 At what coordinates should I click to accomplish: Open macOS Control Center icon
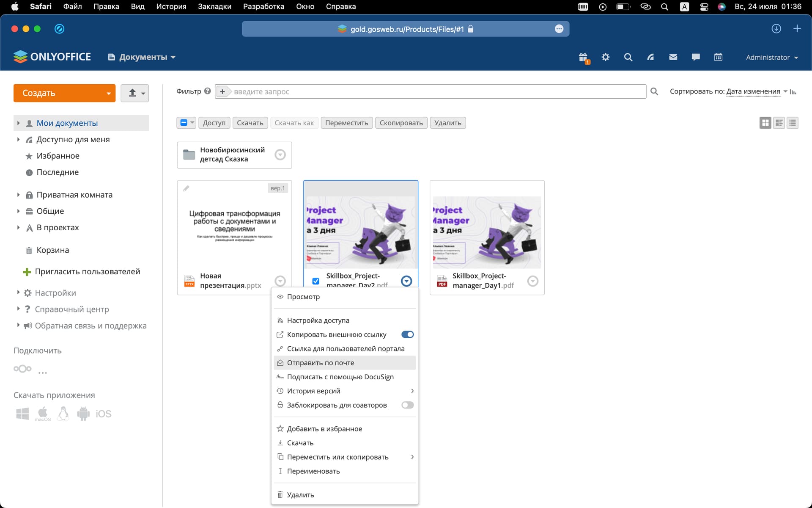704,6
